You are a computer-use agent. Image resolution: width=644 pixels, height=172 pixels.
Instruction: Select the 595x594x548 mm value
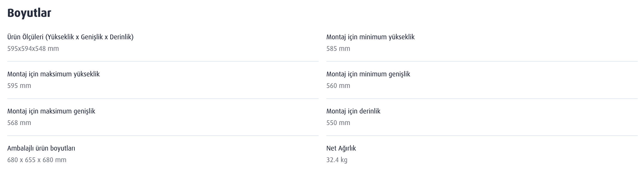[33, 49]
